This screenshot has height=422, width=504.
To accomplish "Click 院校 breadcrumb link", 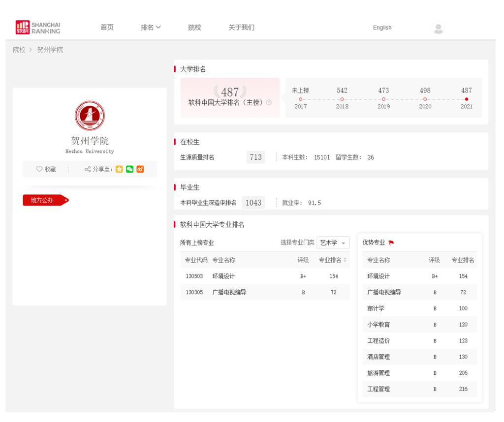I will [19, 50].
